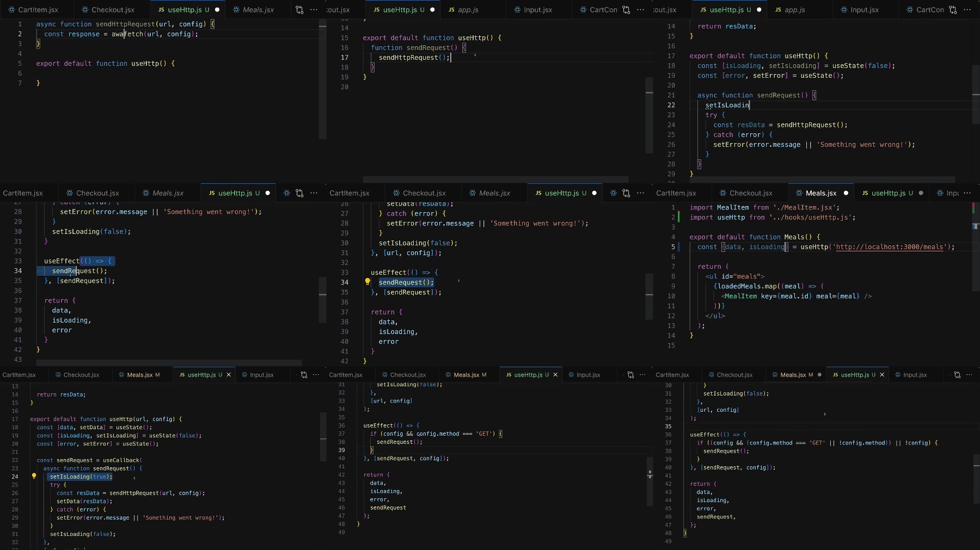Open CartCon tab above the setIsLoadin code
The width and height of the screenshot is (980, 550).
point(930,10)
